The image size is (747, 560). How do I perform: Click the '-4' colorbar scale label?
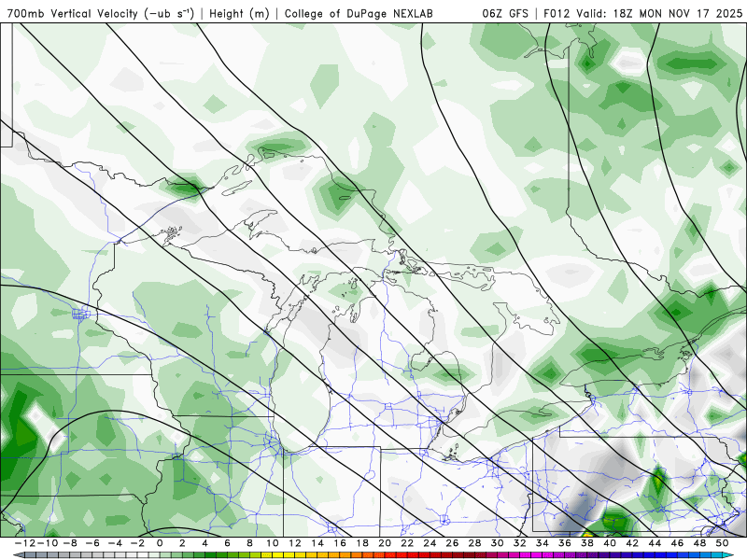115,543
